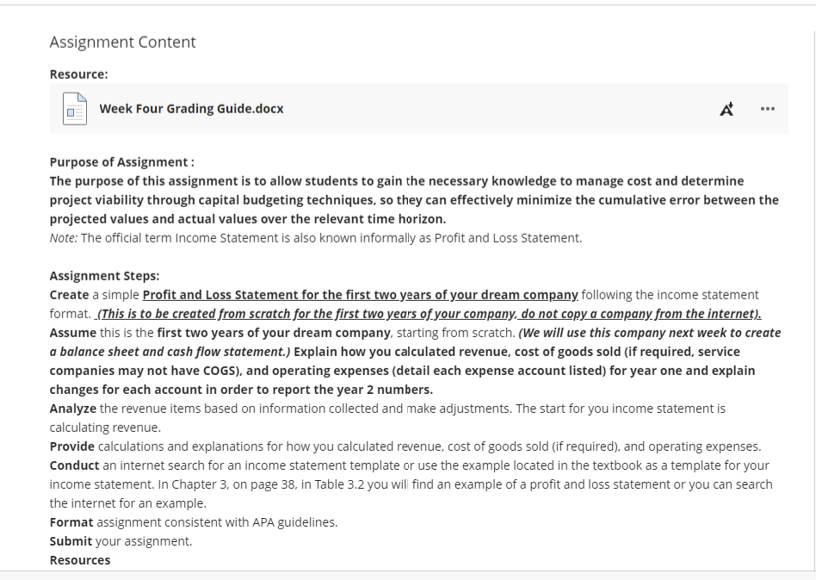The width and height of the screenshot is (816, 580).
Task: Click the bold word 'Assume'
Action: pyautogui.click(x=73, y=333)
